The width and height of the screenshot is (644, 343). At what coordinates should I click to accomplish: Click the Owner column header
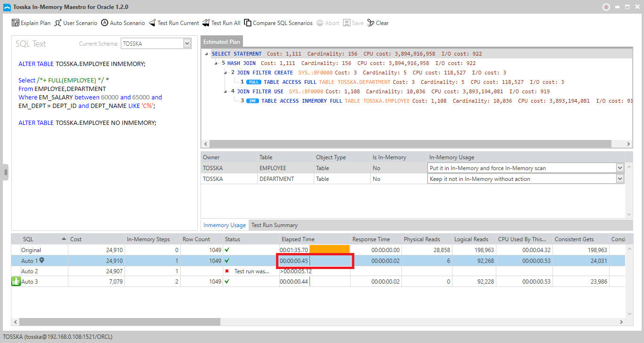pyautogui.click(x=229, y=157)
